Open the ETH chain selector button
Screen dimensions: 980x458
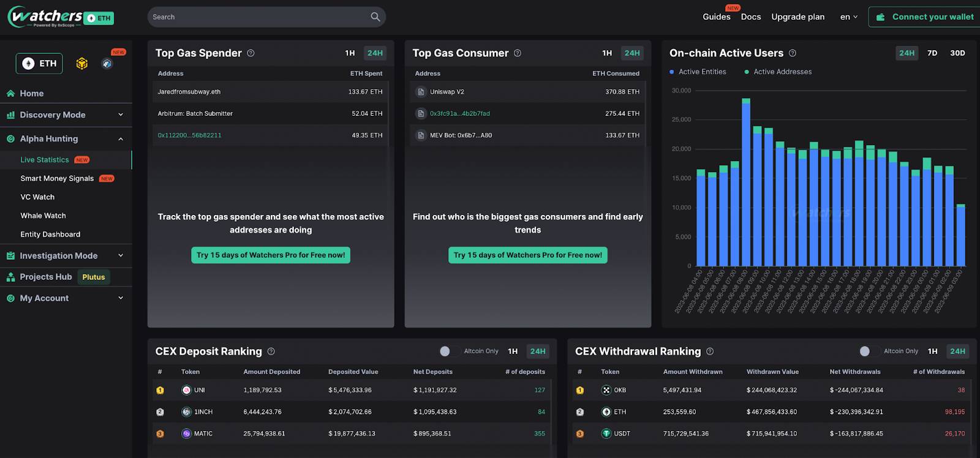[x=39, y=63]
